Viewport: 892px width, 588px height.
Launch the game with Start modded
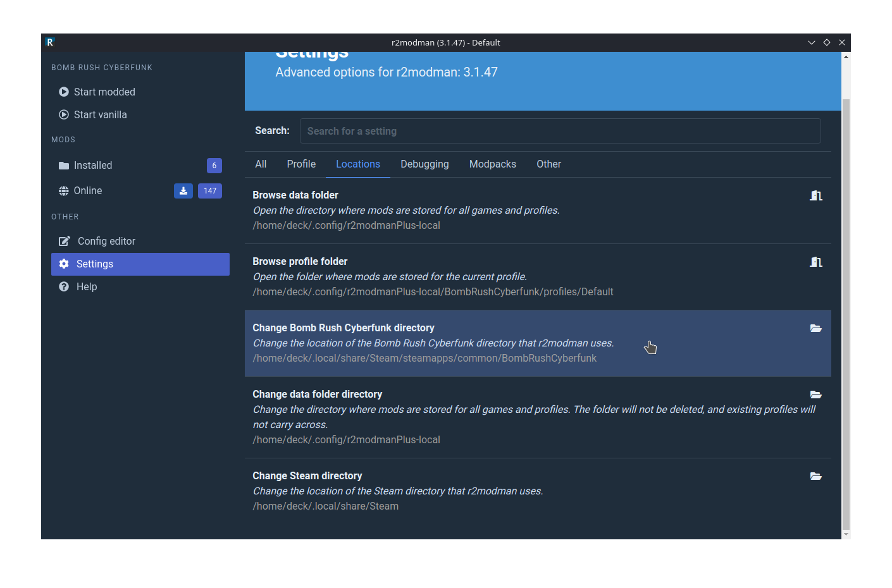coord(140,92)
